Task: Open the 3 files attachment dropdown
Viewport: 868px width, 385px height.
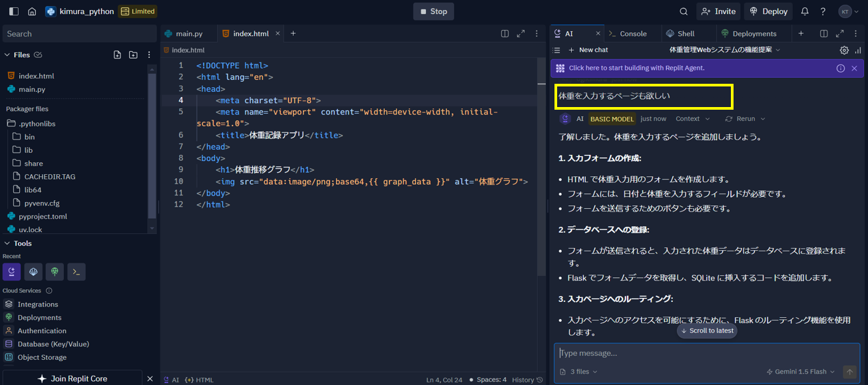Action: (x=579, y=371)
